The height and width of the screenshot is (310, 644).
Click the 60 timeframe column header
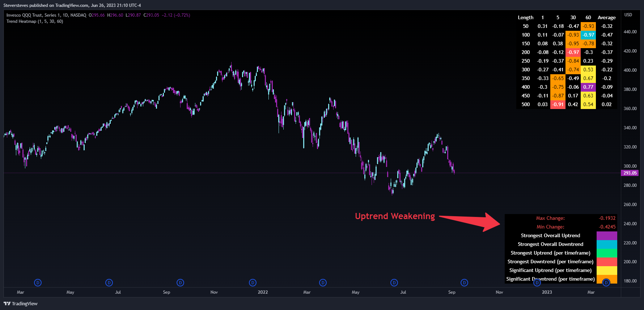(x=588, y=17)
